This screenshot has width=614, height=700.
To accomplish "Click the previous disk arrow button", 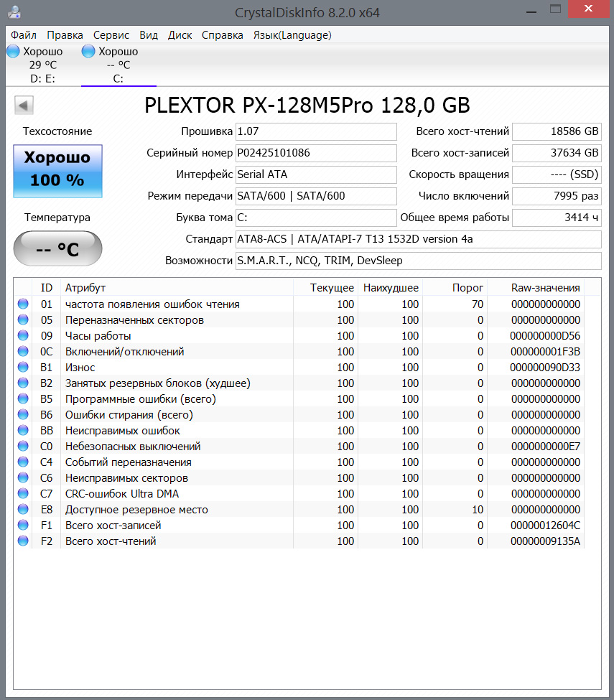I will pos(24,106).
